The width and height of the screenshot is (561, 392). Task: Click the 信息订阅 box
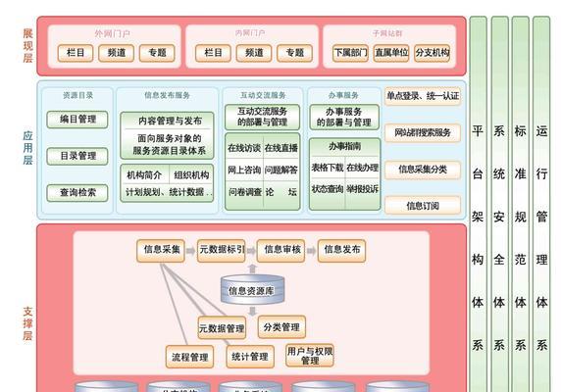[x=423, y=206]
